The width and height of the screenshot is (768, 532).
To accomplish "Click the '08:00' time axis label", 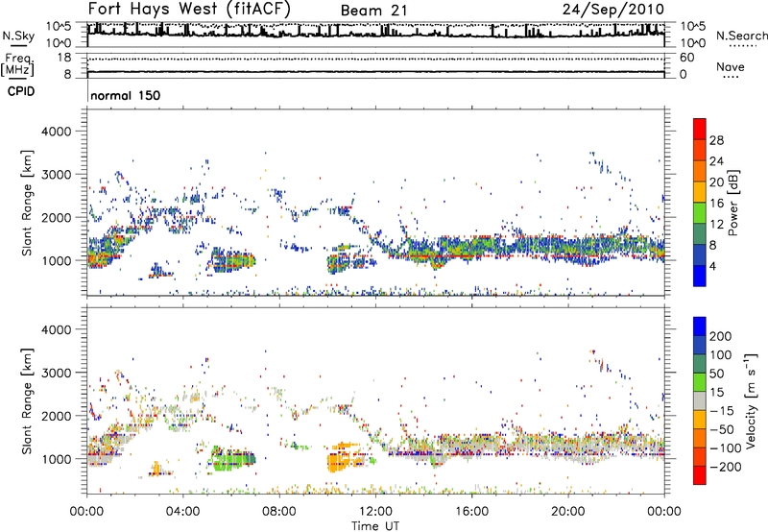I will (279, 512).
